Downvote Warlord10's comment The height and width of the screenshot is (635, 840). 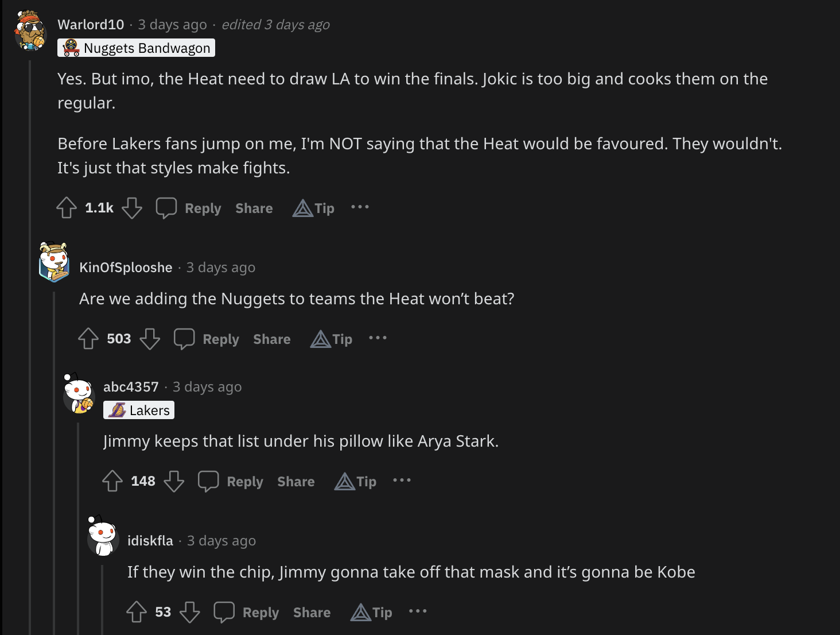coord(132,208)
